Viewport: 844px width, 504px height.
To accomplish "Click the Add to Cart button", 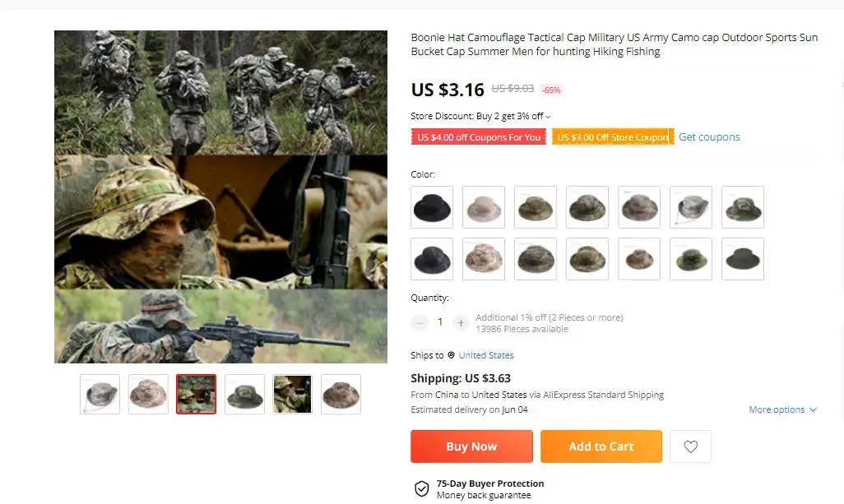I will (601, 446).
